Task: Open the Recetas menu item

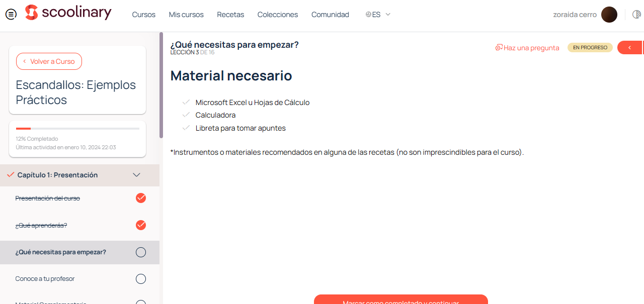Action: tap(230, 15)
